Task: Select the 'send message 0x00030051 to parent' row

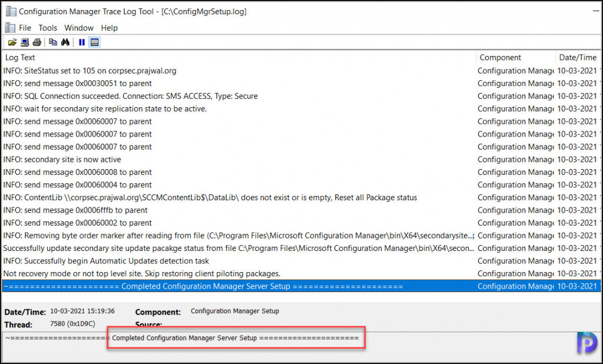Action: coord(301,84)
